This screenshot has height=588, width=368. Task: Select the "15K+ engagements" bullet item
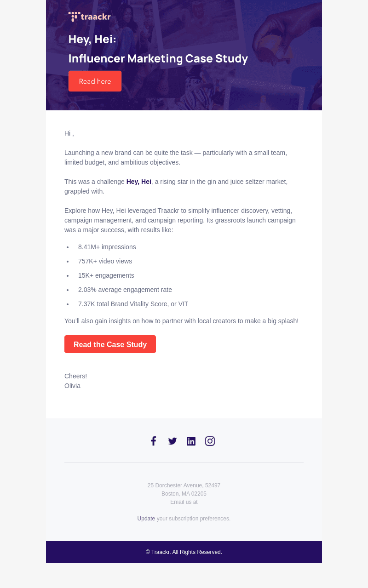(x=106, y=275)
